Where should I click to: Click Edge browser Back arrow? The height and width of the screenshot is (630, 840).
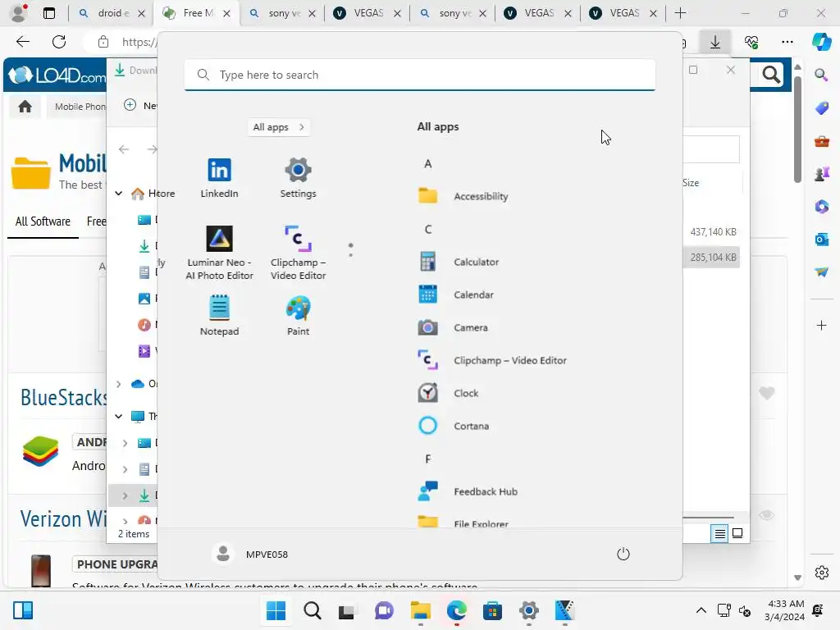click(x=23, y=42)
